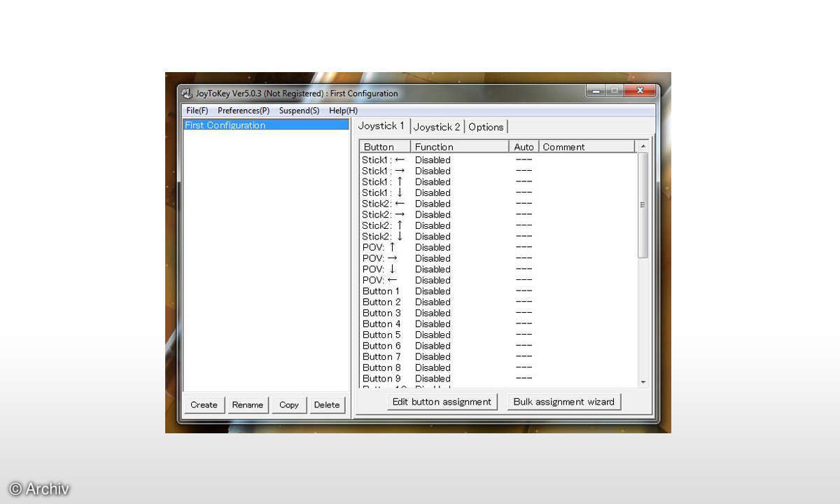Viewport: 840px width, 504px height.
Task: Select the Button 1 row
Action: coord(498,291)
